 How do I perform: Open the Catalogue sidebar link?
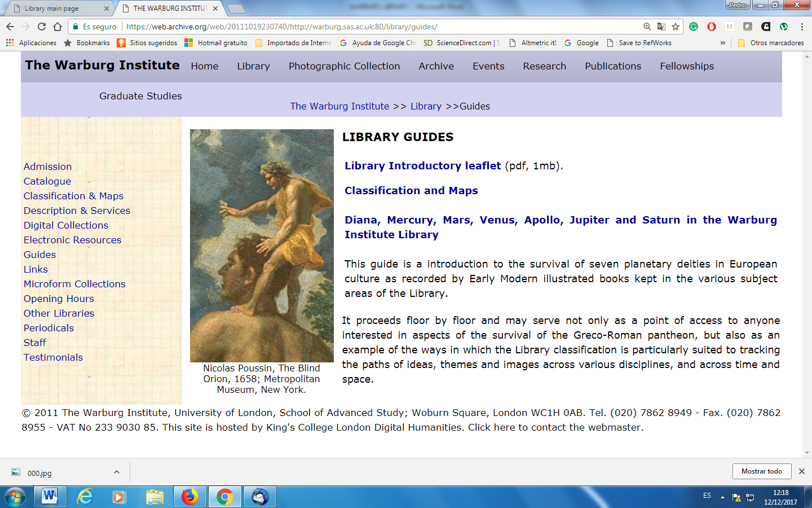pos(47,181)
